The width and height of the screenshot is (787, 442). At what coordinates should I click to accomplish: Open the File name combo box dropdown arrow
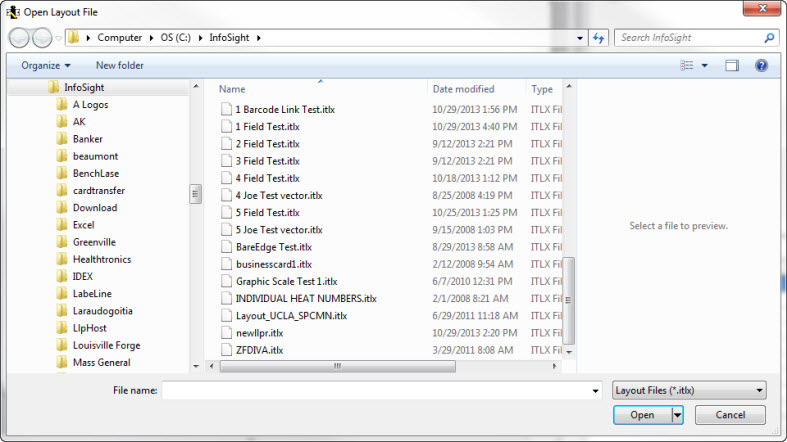pos(595,391)
